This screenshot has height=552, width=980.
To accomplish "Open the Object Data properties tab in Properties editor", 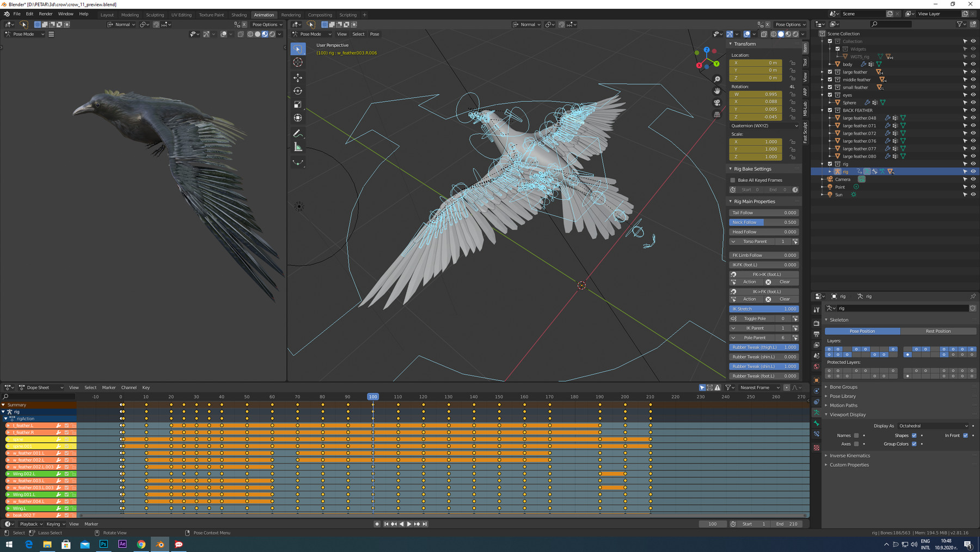I will pos(816,413).
